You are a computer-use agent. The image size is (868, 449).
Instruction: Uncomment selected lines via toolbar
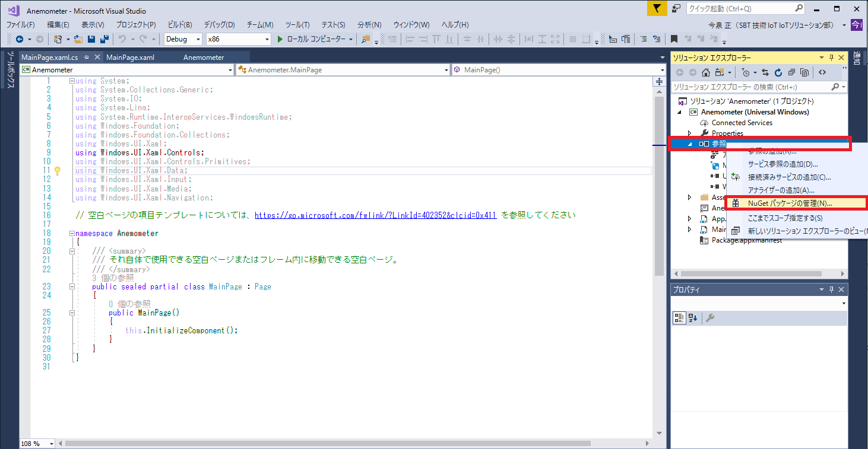(x=656, y=39)
